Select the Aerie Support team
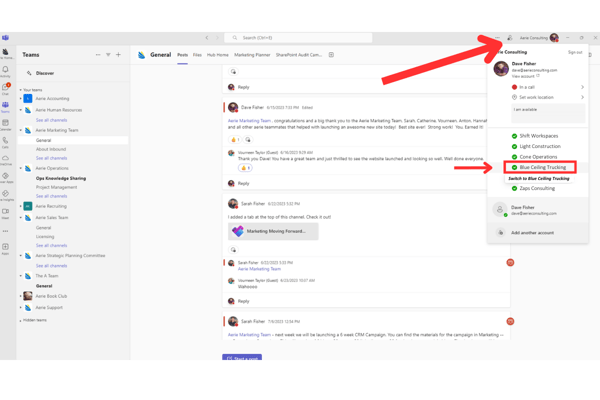The width and height of the screenshot is (600, 400). tap(49, 307)
